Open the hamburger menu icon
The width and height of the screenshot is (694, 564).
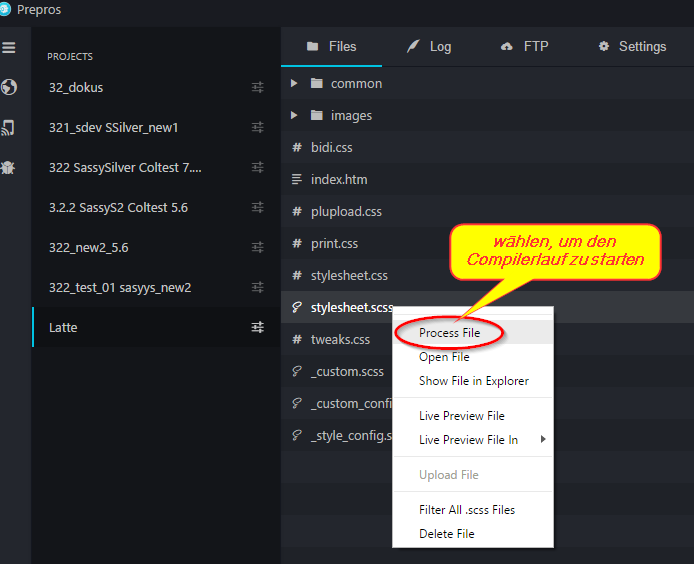tap(9, 48)
